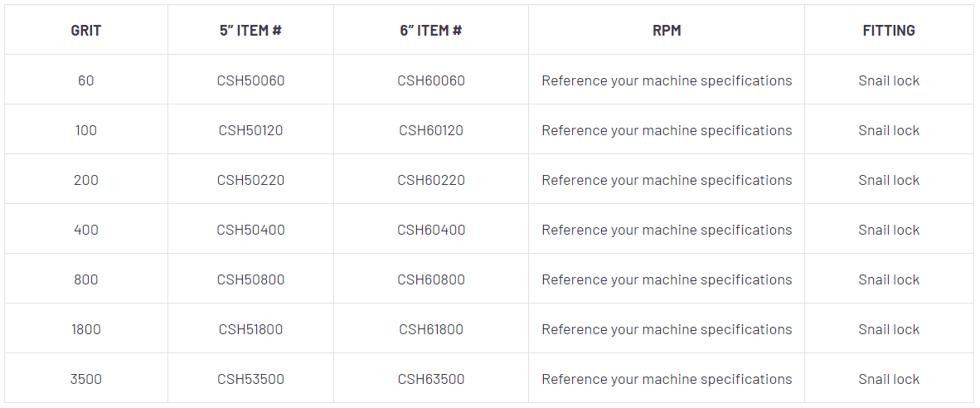Click the 5" ITEM # column header
This screenshot has width=980, height=408.
pyautogui.click(x=250, y=31)
